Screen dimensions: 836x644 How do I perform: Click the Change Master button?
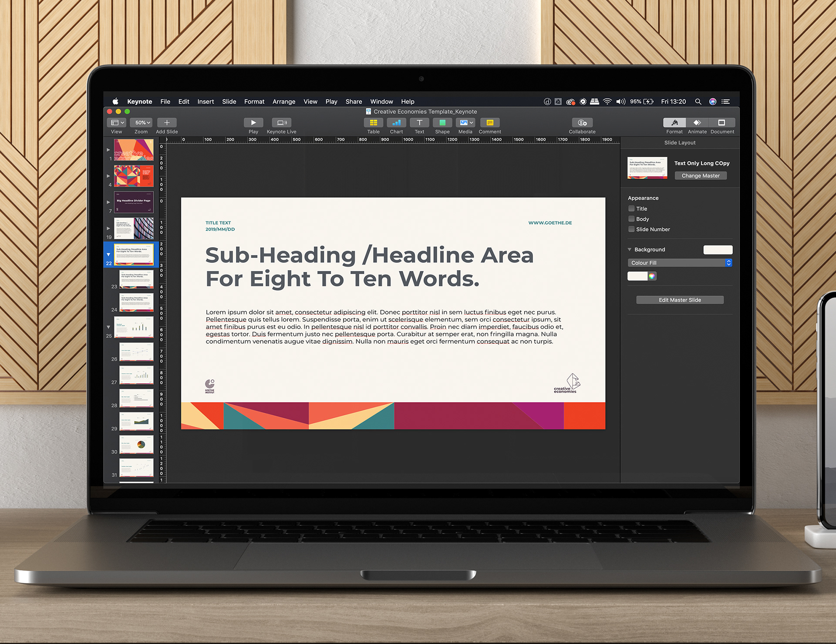(701, 176)
